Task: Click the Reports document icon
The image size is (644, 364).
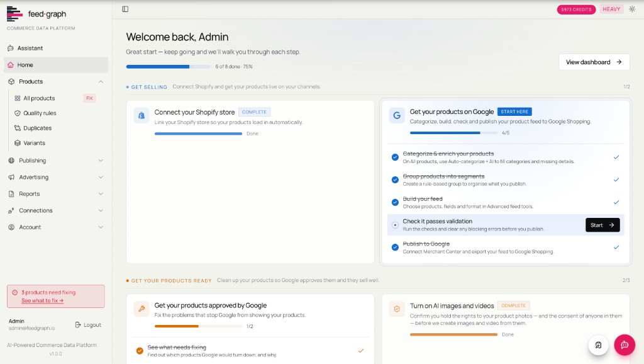Action: pyautogui.click(x=11, y=194)
